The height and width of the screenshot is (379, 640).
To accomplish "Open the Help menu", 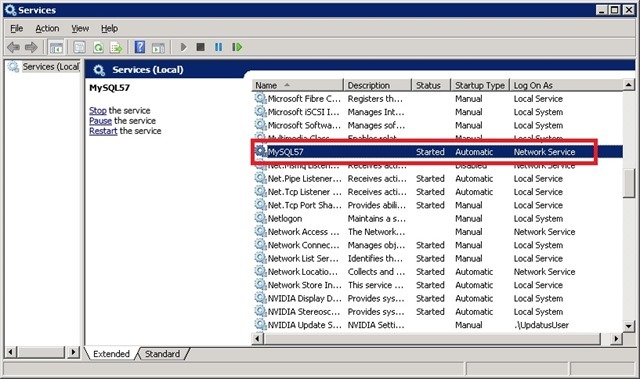I will pyautogui.click(x=109, y=29).
